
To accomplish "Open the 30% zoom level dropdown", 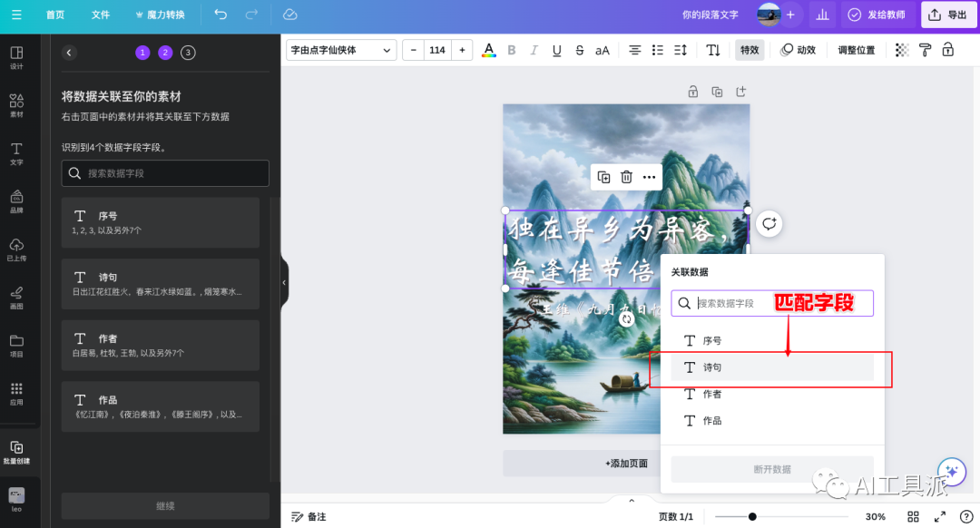I will (x=875, y=517).
